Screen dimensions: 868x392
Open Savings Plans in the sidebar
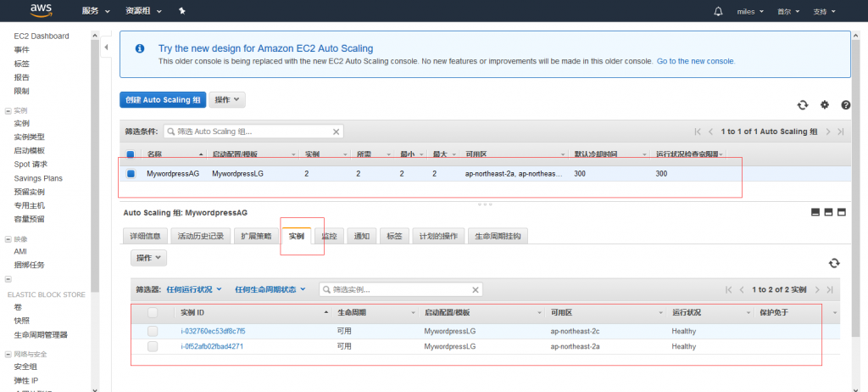point(38,178)
